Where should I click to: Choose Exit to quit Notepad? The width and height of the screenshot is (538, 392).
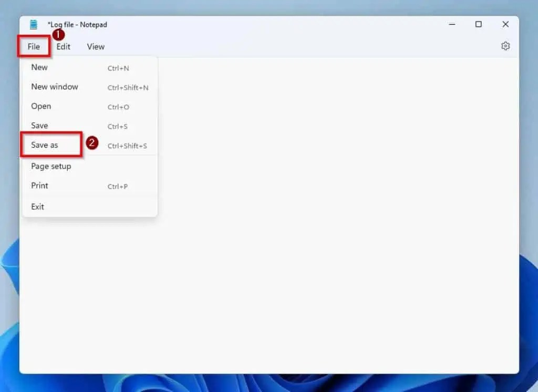pyautogui.click(x=37, y=206)
